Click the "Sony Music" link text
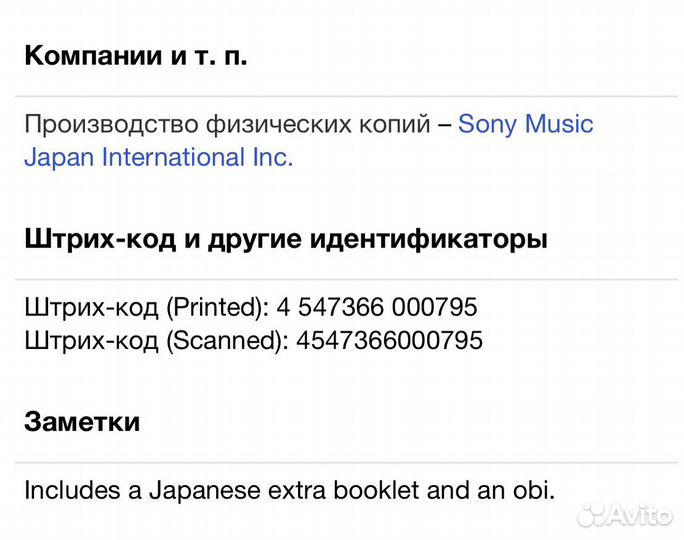 point(525,125)
